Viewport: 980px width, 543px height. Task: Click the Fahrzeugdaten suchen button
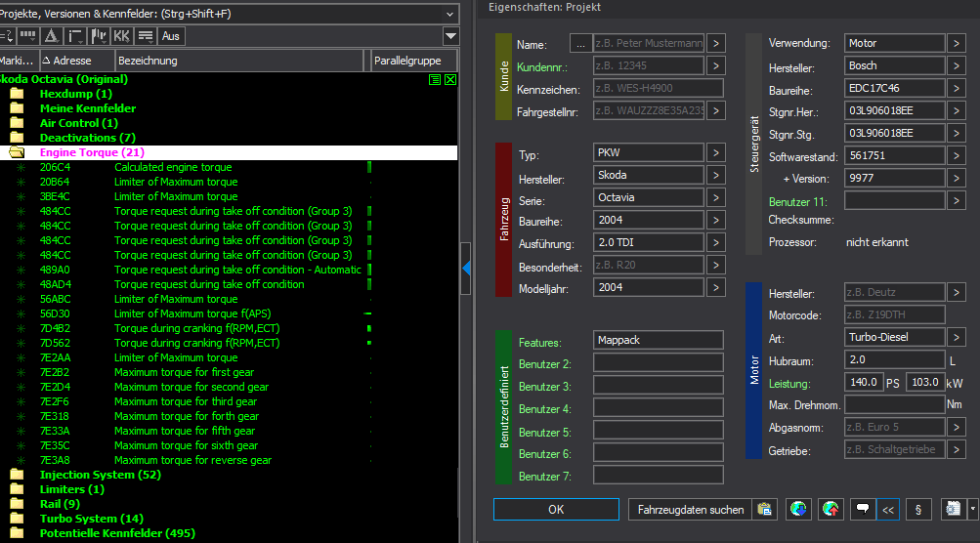point(690,509)
